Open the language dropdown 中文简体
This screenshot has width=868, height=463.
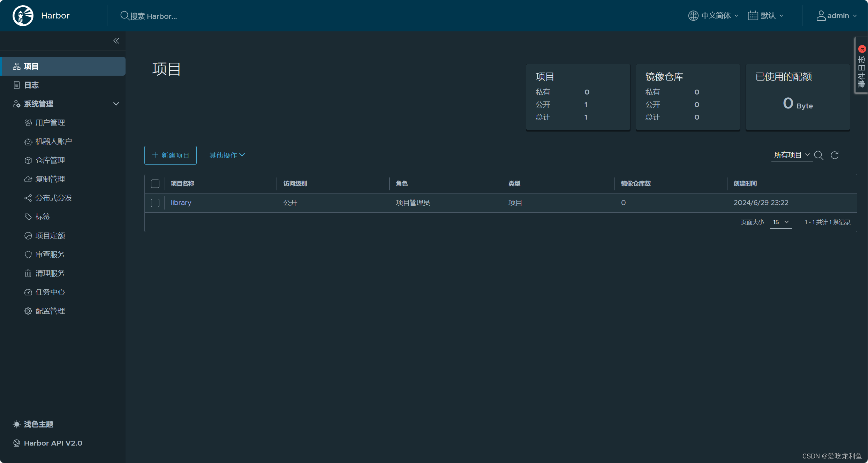pyautogui.click(x=713, y=16)
